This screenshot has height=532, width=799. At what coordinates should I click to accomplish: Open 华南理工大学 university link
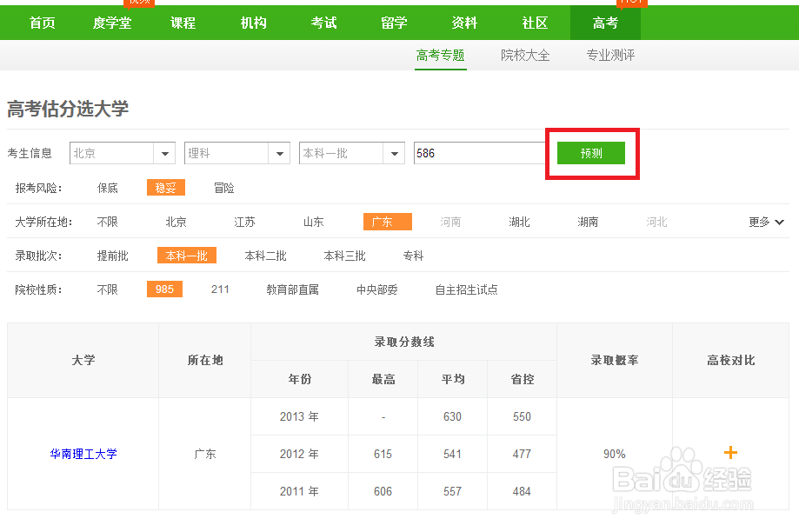click(83, 454)
